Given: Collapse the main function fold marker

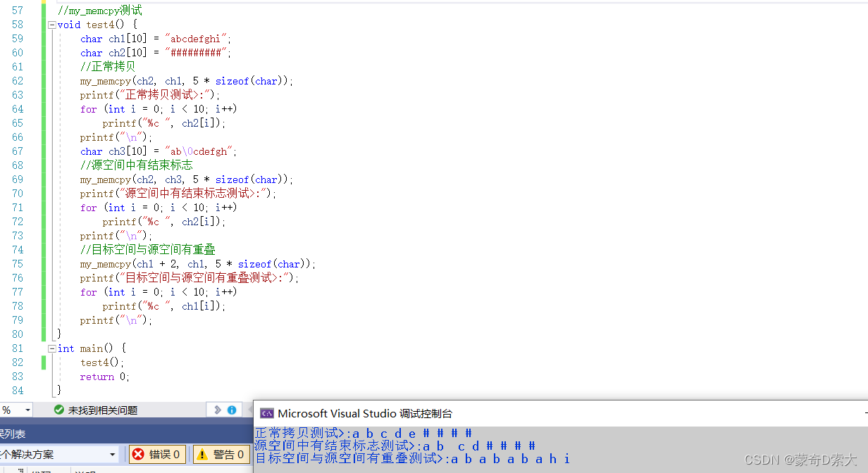Looking at the screenshot, I should (x=51, y=348).
